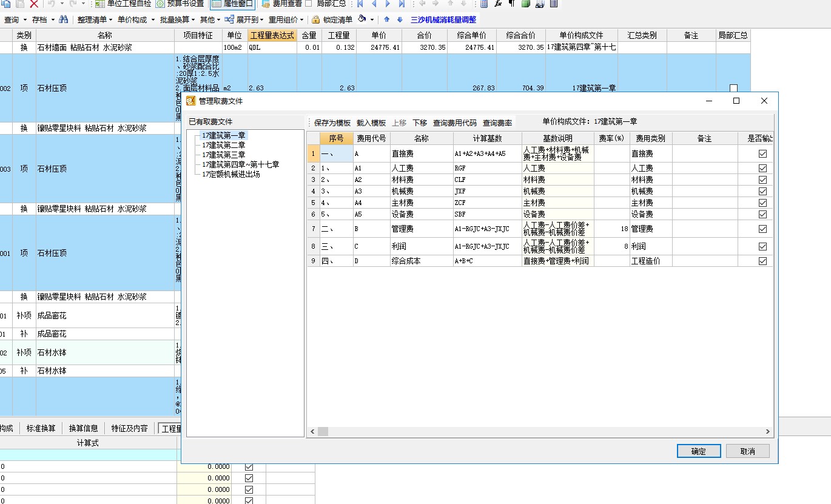Screen dimensions: 831x504
Task: Uncheck output checkbox for 主材费 row
Action: click(x=762, y=203)
